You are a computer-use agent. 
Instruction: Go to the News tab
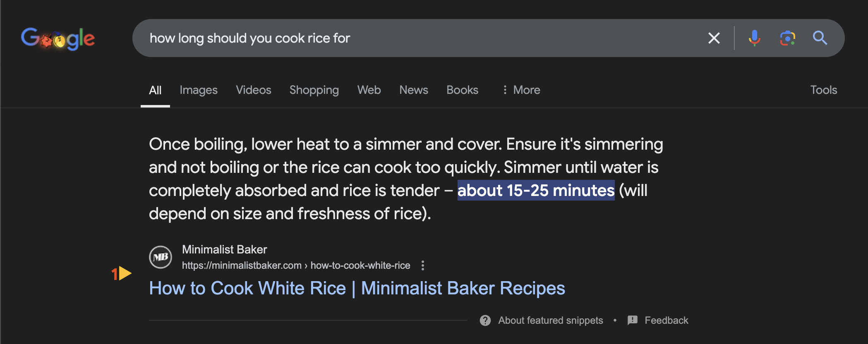tap(413, 90)
